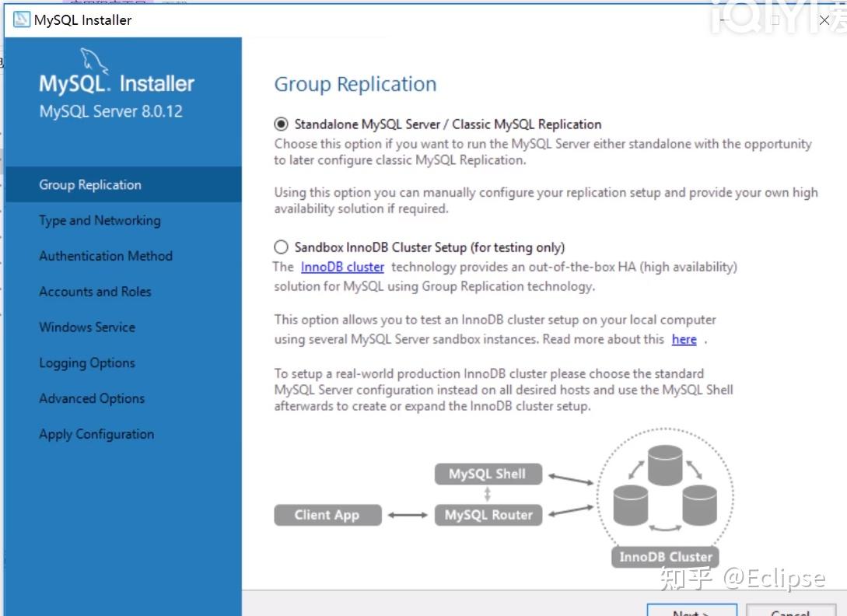Follow the 'here' link about sandbox instances

pyautogui.click(x=684, y=339)
